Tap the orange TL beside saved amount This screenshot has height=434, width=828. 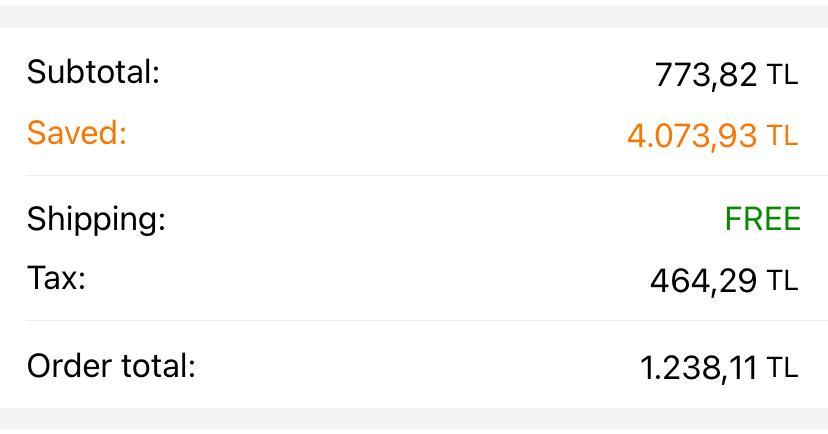click(x=783, y=135)
